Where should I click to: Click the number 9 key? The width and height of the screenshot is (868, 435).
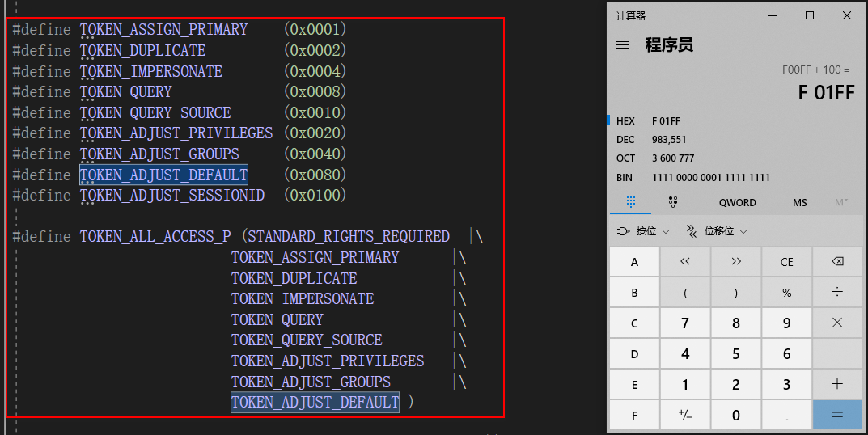[786, 323]
